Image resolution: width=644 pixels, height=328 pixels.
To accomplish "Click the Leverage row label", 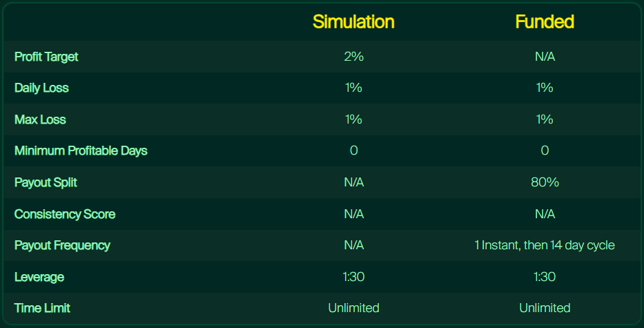I will click(39, 277).
